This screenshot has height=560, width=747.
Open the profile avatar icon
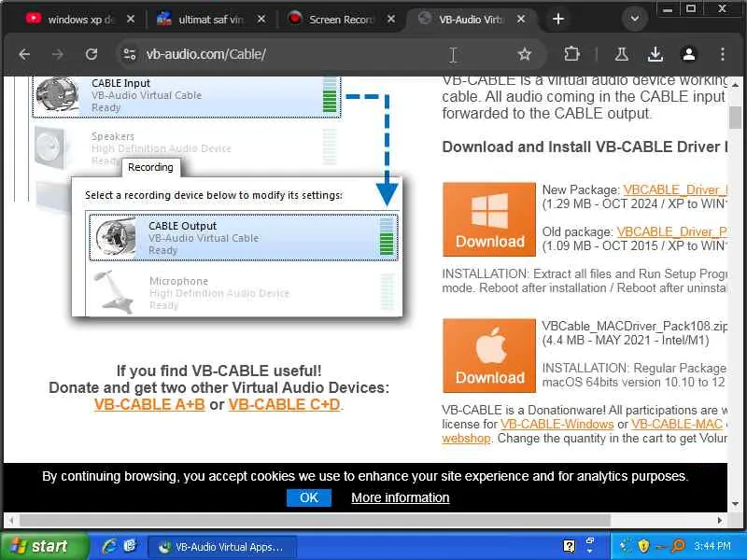689,54
